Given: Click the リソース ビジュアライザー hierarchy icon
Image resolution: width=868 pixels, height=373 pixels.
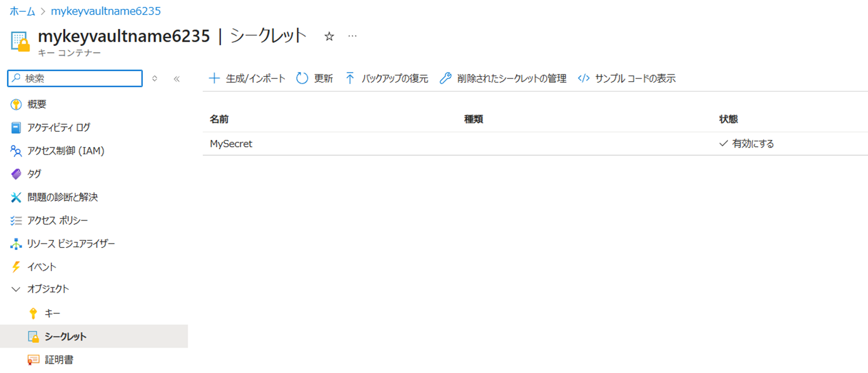Looking at the screenshot, I should point(16,244).
